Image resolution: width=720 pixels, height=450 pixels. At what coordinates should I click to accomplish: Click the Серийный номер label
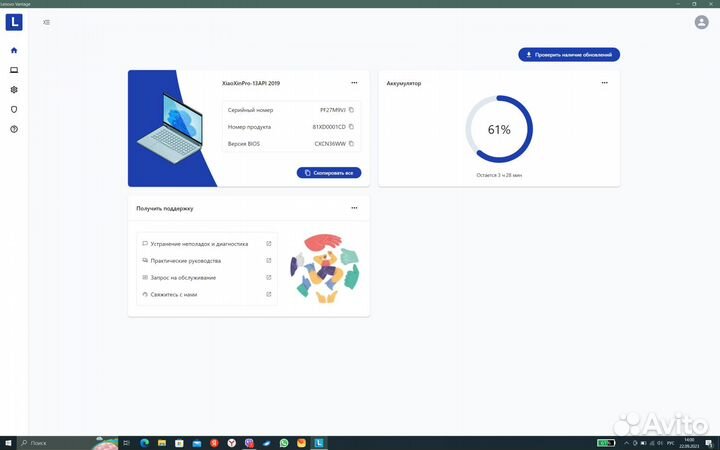[250, 110]
